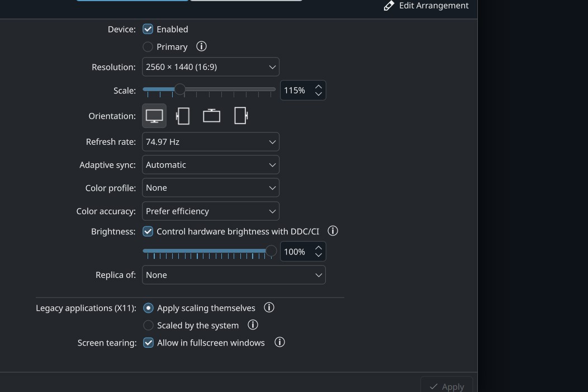This screenshot has height=392, width=588.
Task: Toggle Control hardware brightness with DDC/CI
Action: tap(148, 232)
